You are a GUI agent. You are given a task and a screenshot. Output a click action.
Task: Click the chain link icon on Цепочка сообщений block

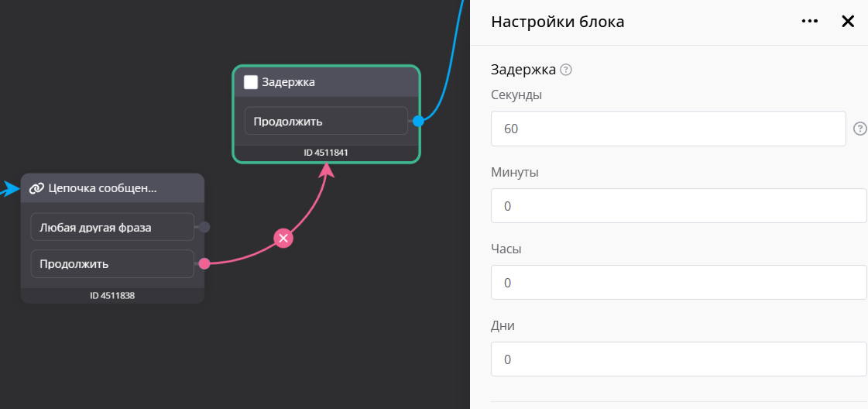point(36,188)
